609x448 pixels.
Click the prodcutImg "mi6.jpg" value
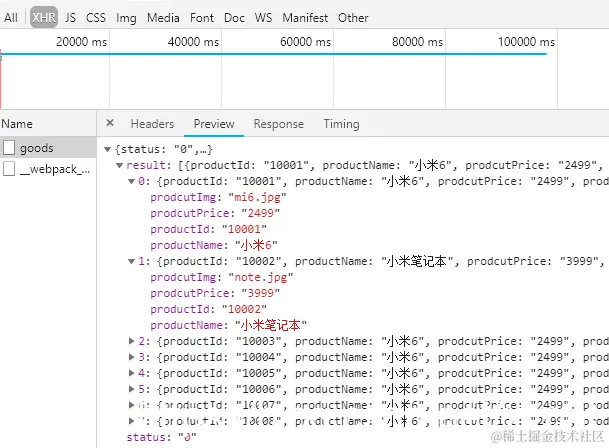click(x=258, y=197)
